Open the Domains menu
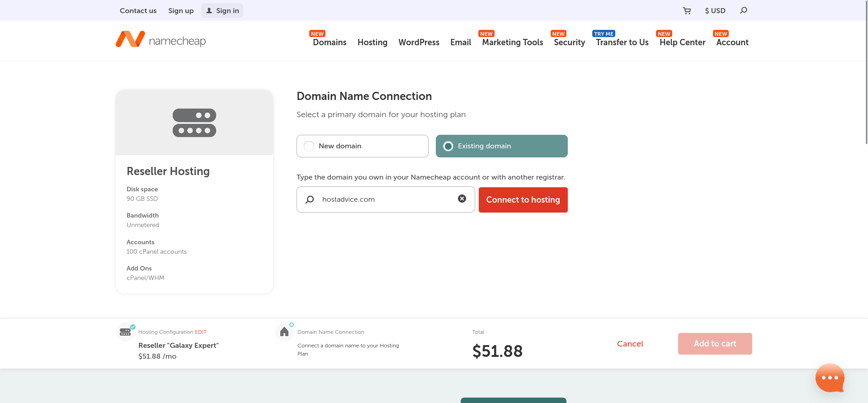 (x=330, y=42)
